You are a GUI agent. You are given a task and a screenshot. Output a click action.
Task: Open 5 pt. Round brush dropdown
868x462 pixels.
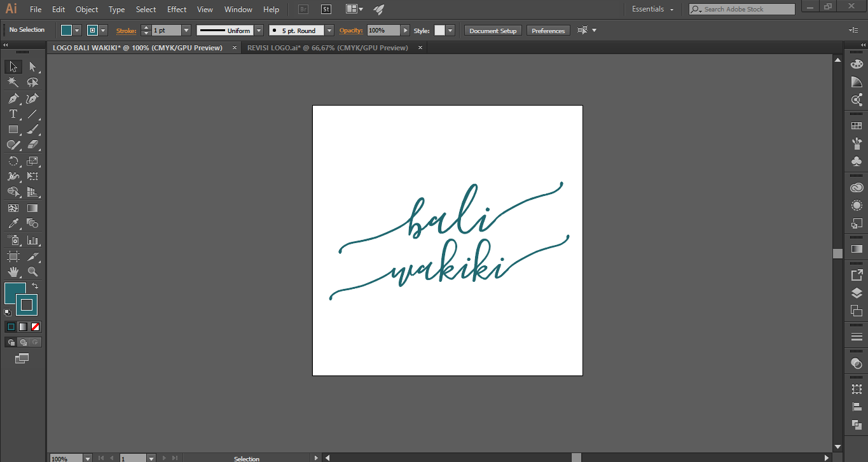pyautogui.click(x=329, y=31)
